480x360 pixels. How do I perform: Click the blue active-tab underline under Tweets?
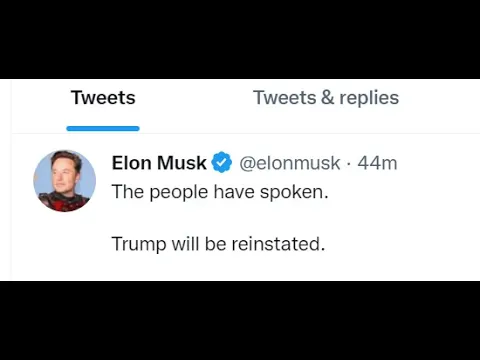coord(103,129)
